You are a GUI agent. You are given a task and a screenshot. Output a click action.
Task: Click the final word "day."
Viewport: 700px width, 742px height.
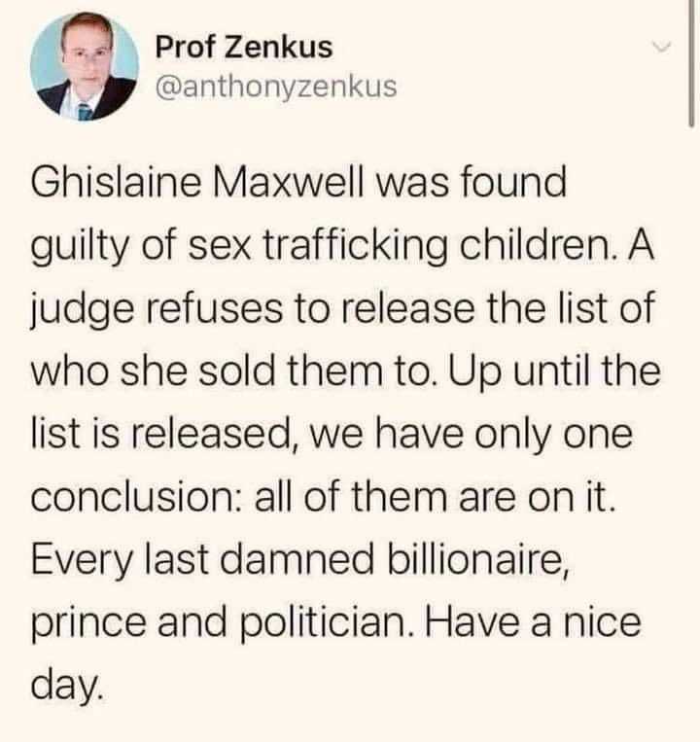66,687
